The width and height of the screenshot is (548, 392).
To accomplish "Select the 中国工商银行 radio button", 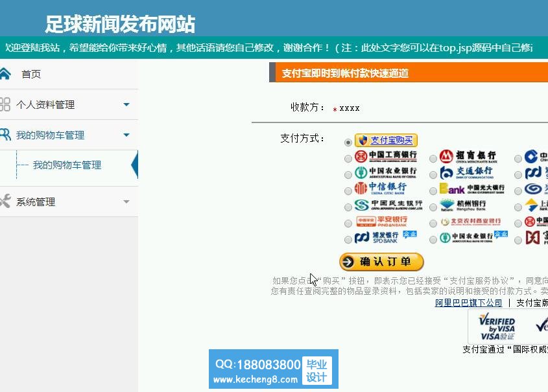I will tap(348, 159).
